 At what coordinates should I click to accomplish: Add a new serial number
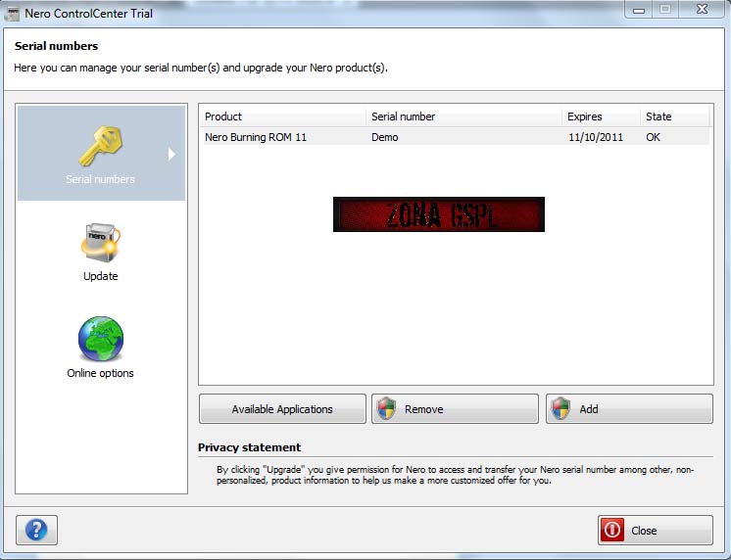[629, 409]
